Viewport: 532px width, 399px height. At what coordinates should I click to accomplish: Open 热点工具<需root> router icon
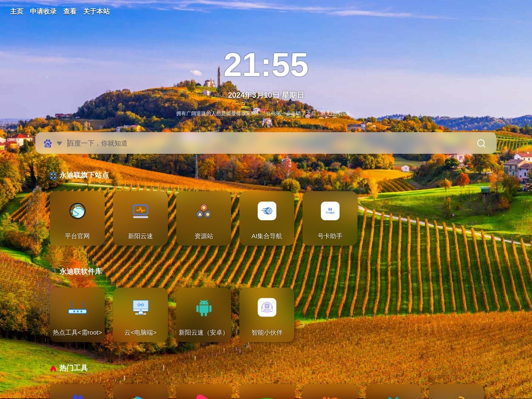(x=77, y=308)
